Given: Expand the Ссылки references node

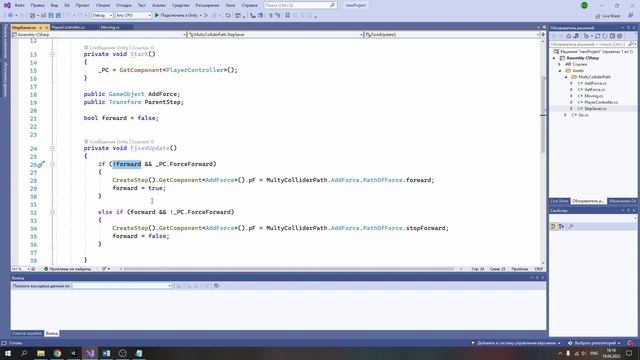Looking at the screenshot, I should [560, 64].
